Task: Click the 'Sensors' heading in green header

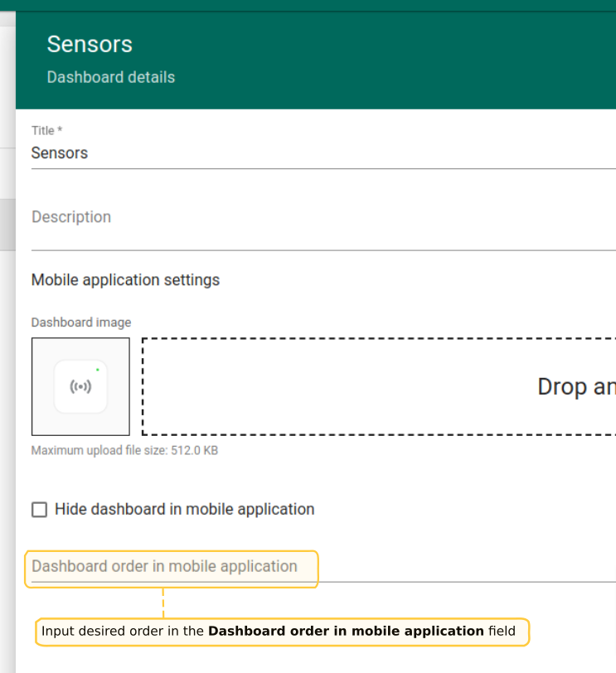Action: click(90, 44)
